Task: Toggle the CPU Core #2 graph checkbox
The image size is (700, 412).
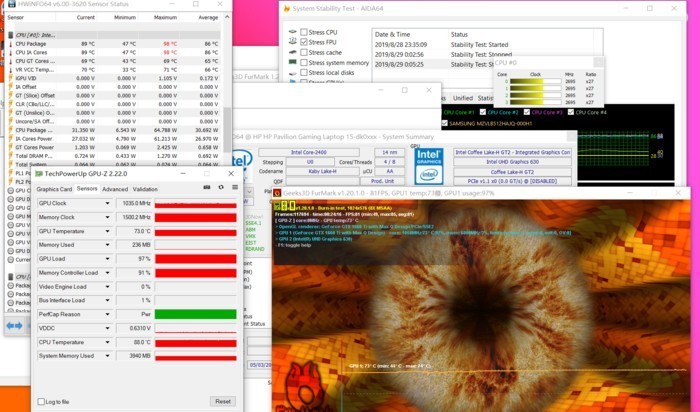Action: (x=483, y=112)
